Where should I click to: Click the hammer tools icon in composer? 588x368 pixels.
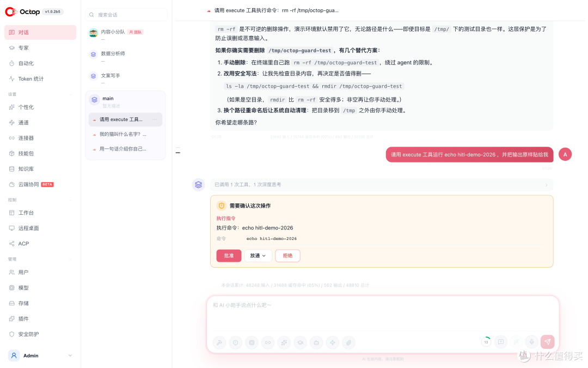coord(219,342)
